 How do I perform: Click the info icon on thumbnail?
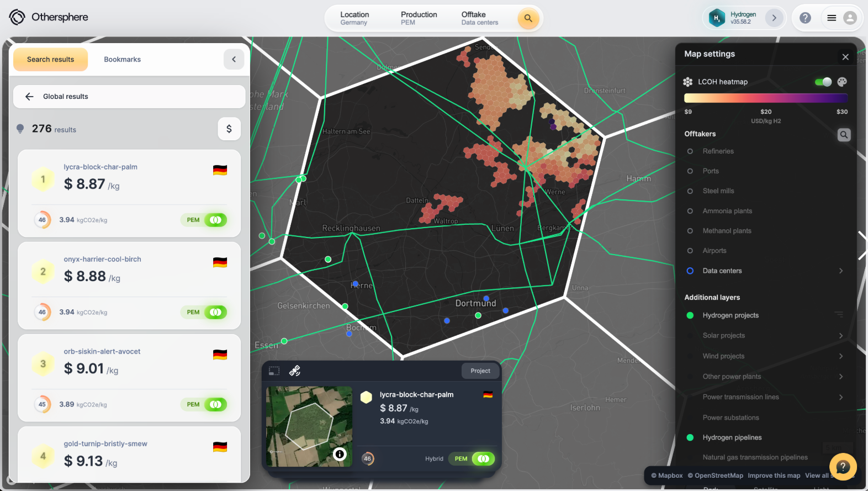pos(340,454)
